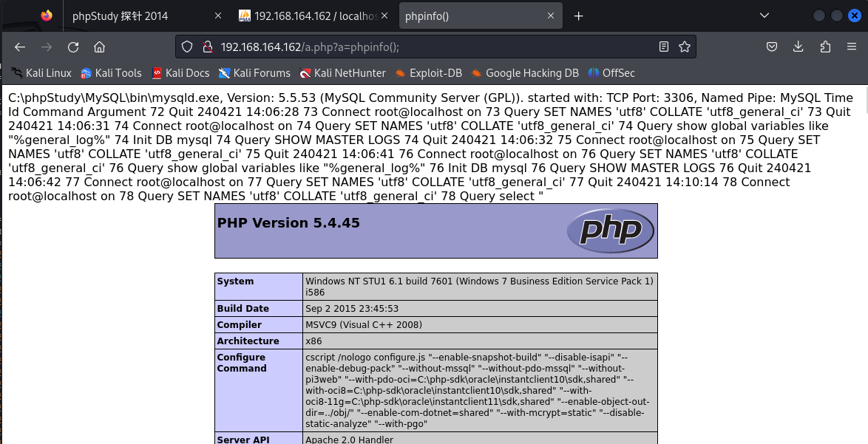Click the address bar URL field
Screen dimensions: 868x444
tap(435, 47)
